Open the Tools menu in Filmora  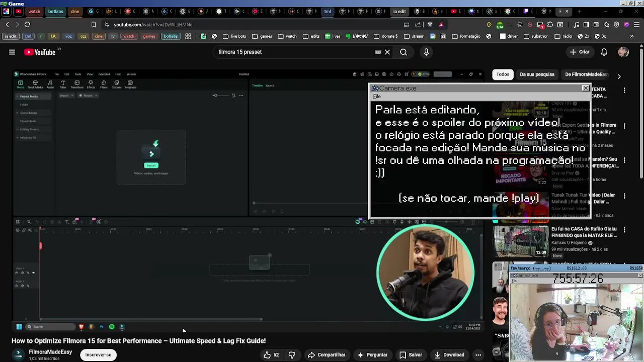tap(78, 74)
